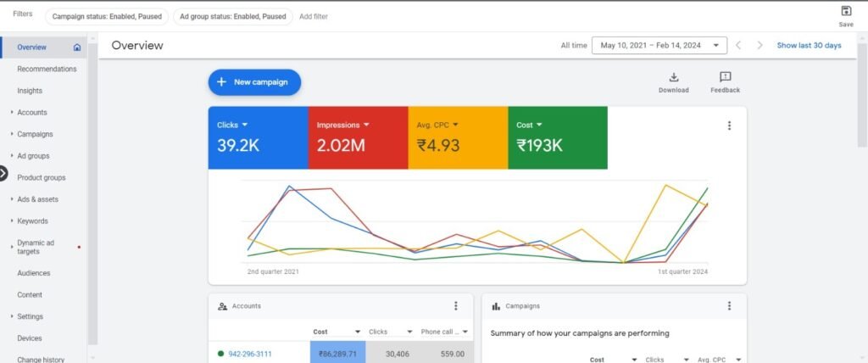This screenshot has width=868, height=363.
Task: Expand the side panel arrow button
Action: coord(3,174)
